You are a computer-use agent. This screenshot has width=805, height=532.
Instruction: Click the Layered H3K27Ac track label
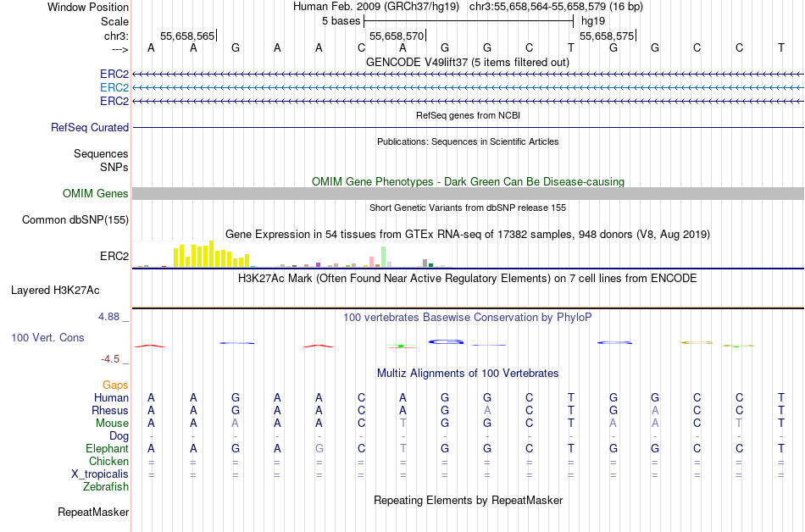coord(55,291)
